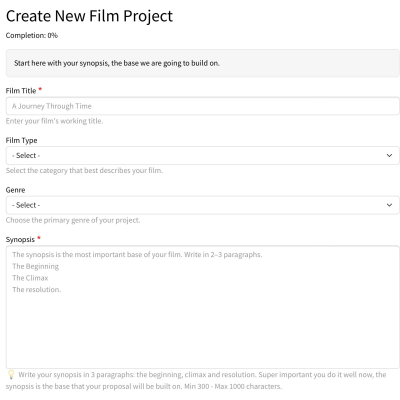Viewport: 400px width, 400px height.
Task: Focus the Synopsis text area
Action: point(203,307)
